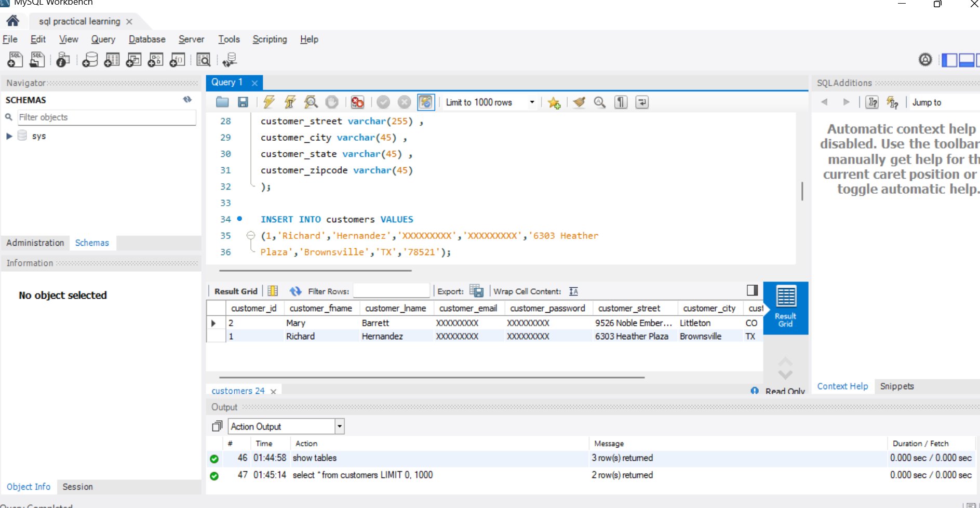Toggle the Wrap Cell Content icon
Viewport: 980px width, 508px height.
[x=573, y=291]
